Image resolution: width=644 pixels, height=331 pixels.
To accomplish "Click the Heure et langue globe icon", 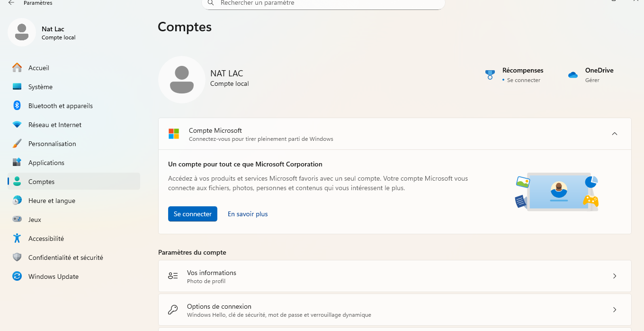I will [17, 201].
